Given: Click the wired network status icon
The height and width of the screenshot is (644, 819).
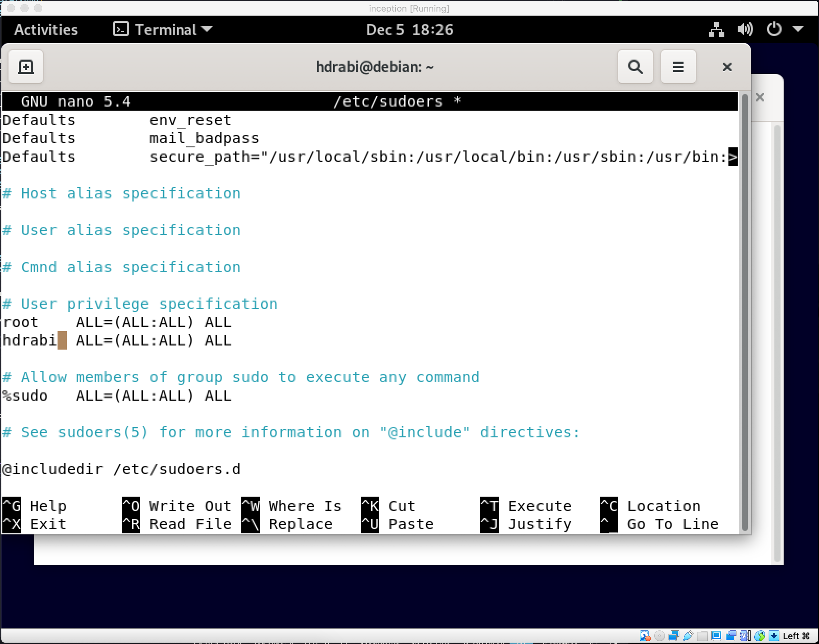Looking at the screenshot, I should (716, 29).
